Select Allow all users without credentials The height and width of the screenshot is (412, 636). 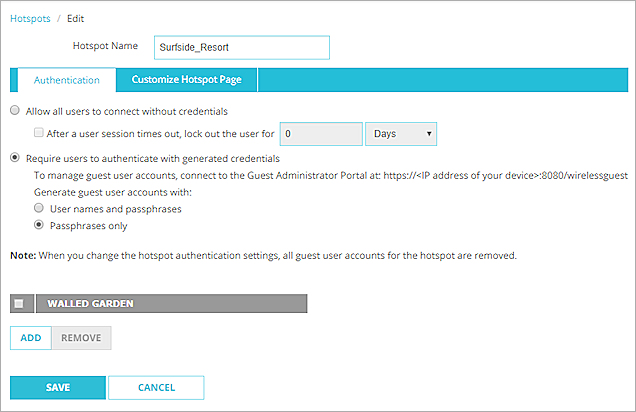(15, 110)
